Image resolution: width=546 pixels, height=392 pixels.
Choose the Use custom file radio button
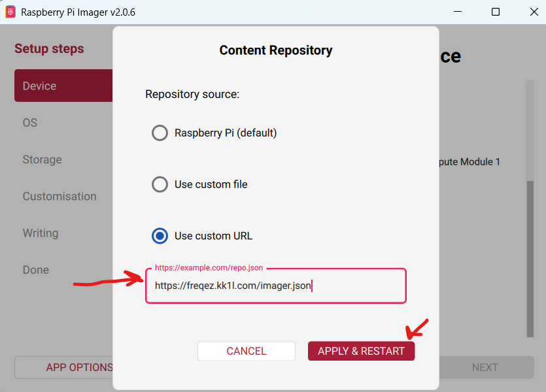[160, 184]
